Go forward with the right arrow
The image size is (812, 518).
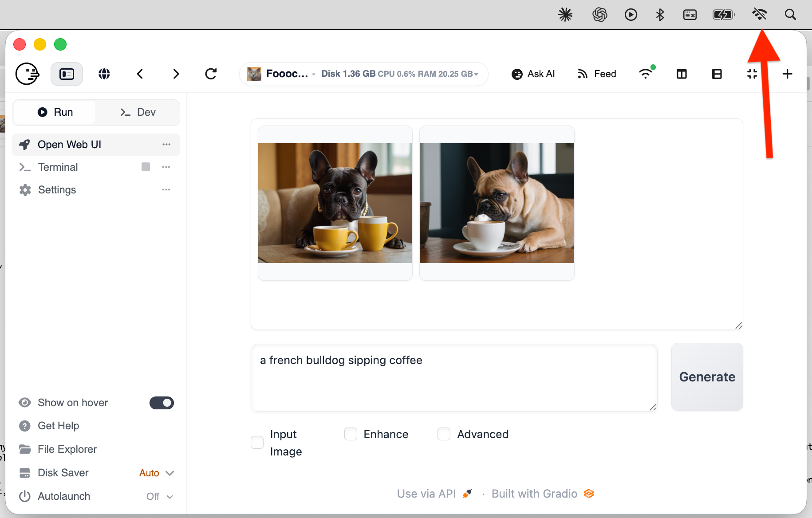click(176, 74)
